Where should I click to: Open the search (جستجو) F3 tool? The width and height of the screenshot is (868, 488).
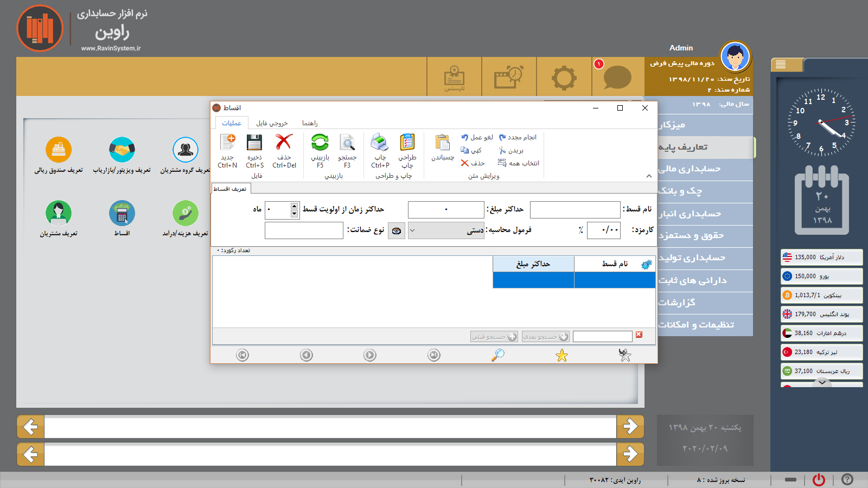347,143
